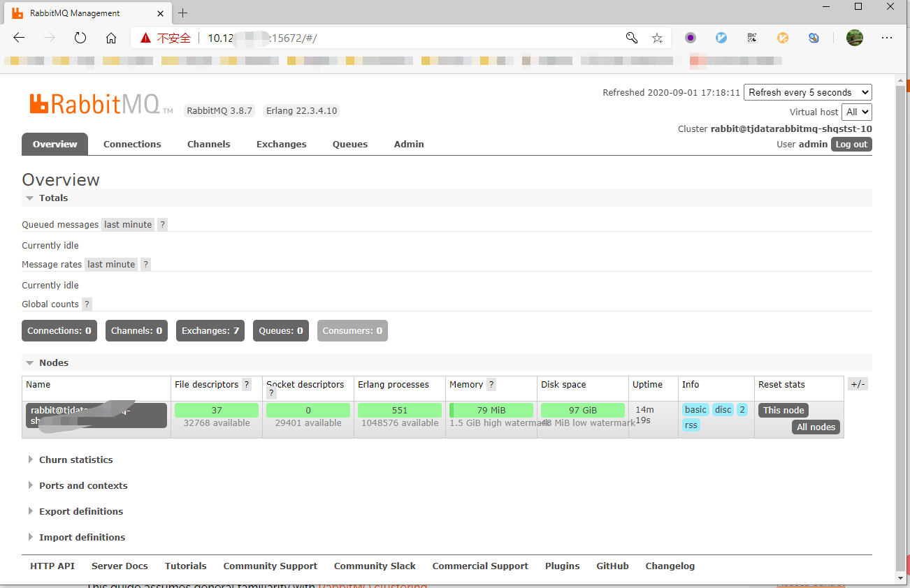The height and width of the screenshot is (588, 910).
Task: Go to the Admin tab
Action: point(409,144)
